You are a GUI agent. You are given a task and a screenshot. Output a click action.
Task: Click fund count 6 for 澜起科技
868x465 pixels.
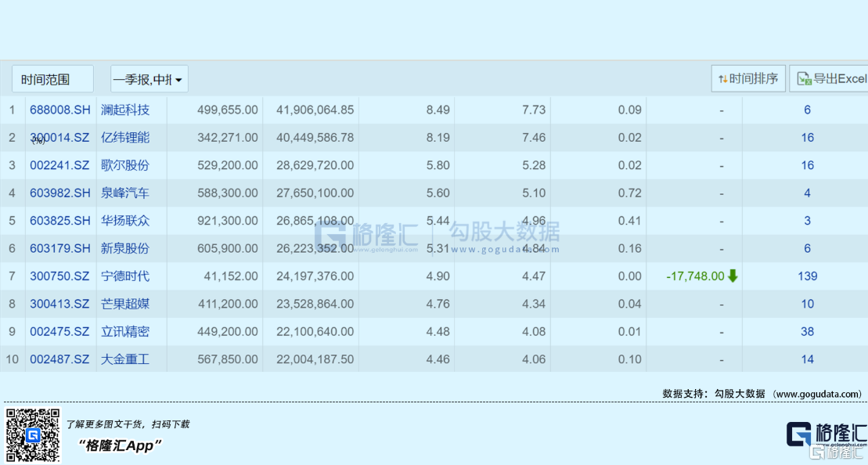807,110
